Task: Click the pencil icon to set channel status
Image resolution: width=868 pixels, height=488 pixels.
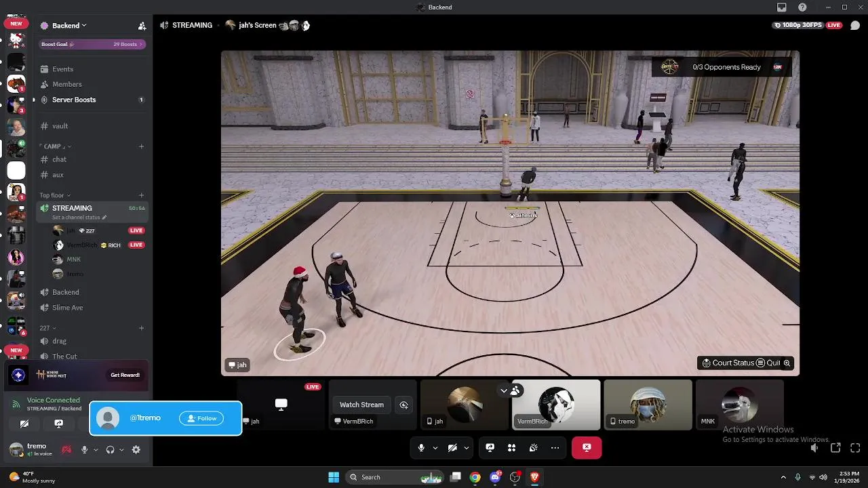Action: [104, 218]
